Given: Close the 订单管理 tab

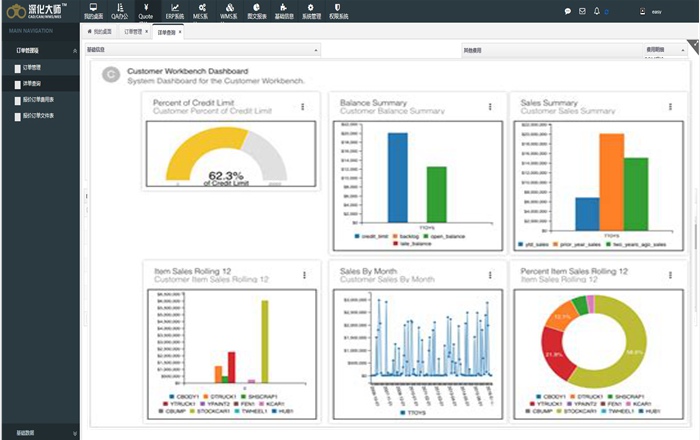Looking at the screenshot, I should tap(146, 32).
